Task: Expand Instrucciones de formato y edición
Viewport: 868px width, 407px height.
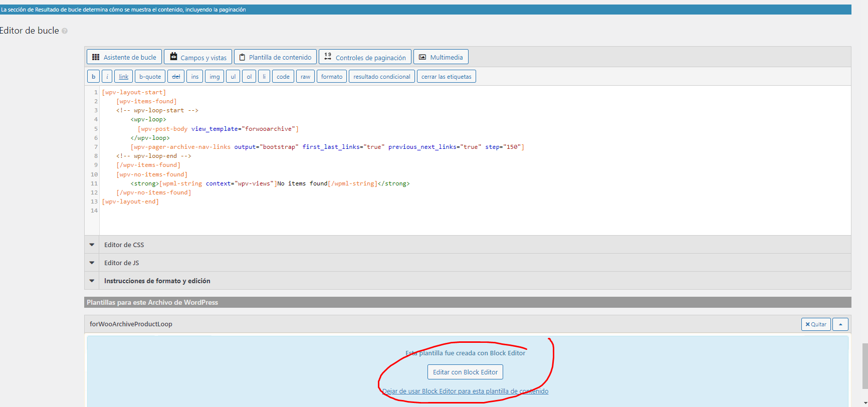Action: pyautogui.click(x=468, y=281)
